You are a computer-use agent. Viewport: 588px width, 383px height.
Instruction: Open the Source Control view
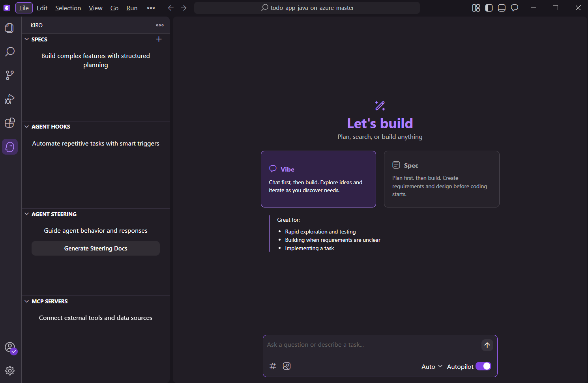point(9,75)
